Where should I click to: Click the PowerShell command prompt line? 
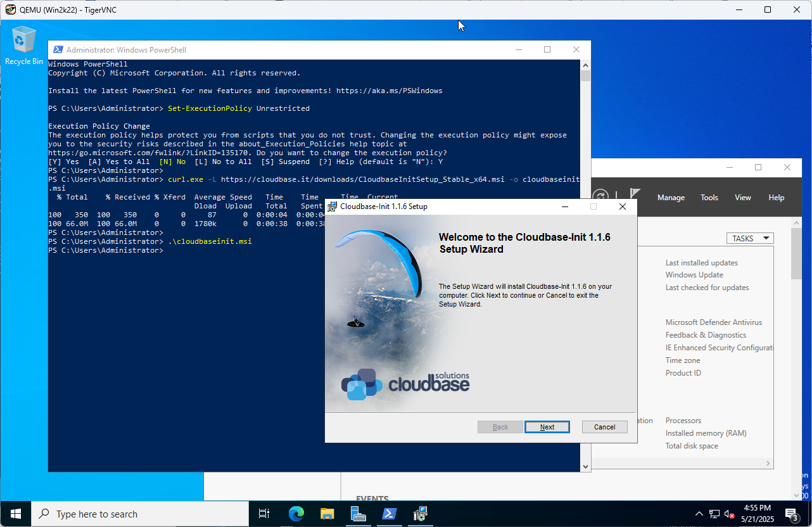(106, 250)
